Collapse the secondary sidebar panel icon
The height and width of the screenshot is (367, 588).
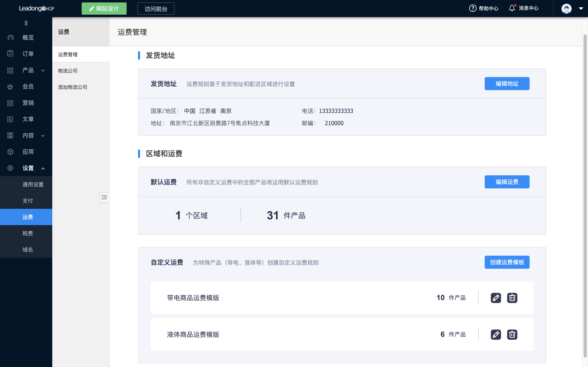click(x=104, y=197)
